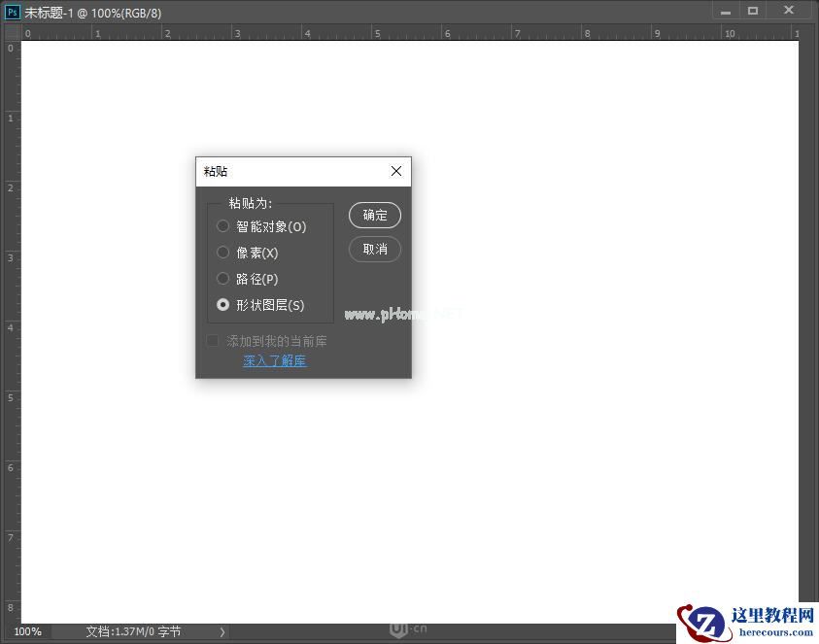Click the 100% zoom field in the status bar
Viewport: 819px width, 644px height.
27,631
